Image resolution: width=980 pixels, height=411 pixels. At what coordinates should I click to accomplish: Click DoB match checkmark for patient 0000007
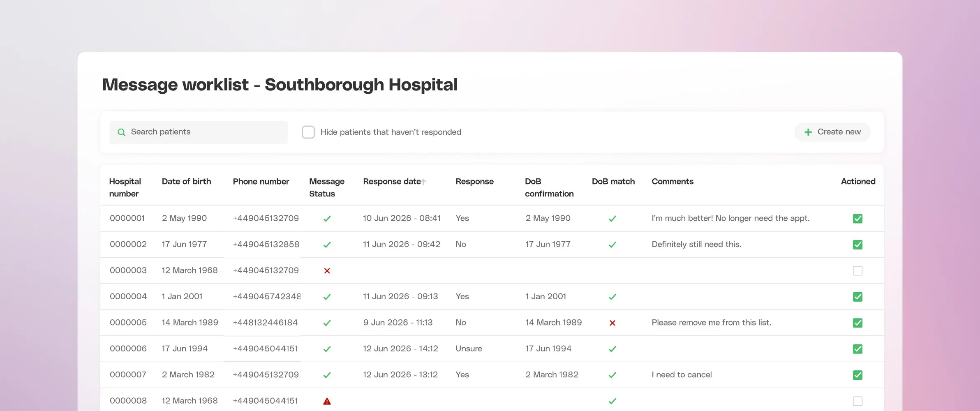[x=612, y=375]
